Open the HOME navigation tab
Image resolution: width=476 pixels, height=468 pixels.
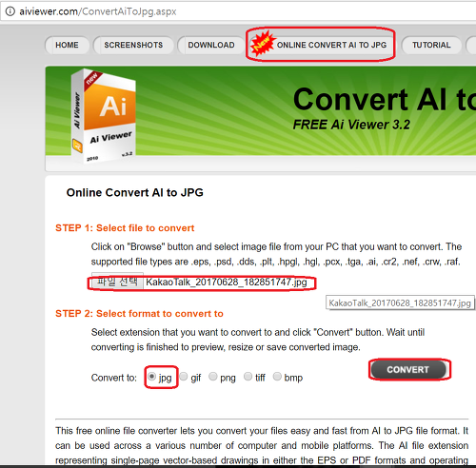click(x=67, y=45)
